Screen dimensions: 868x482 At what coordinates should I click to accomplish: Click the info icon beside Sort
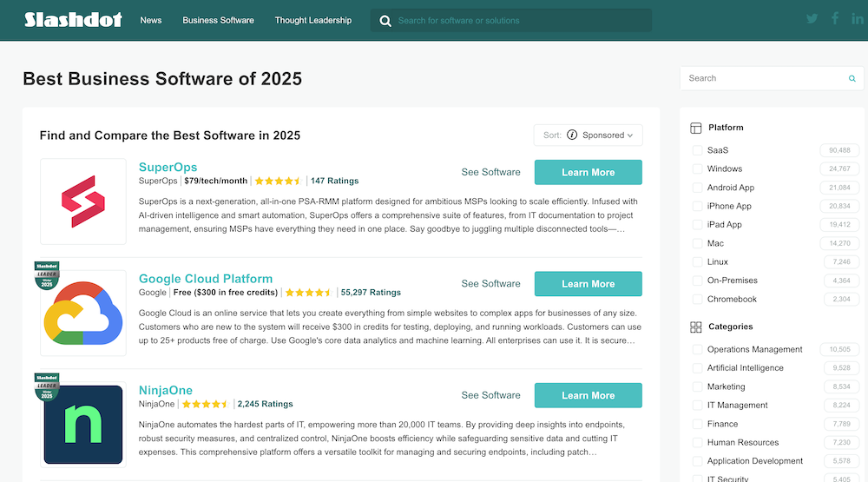click(572, 135)
